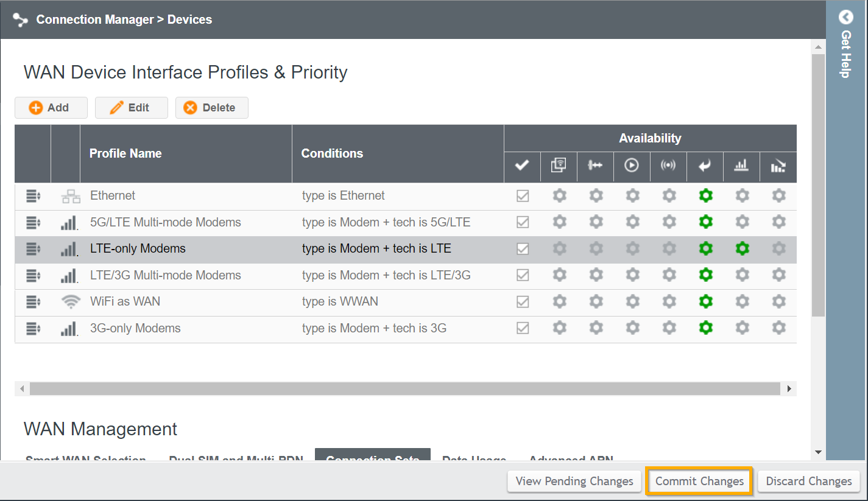This screenshot has width=868, height=501.
Task: Click the vertical scrollbar up arrow
Action: coord(818,47)
